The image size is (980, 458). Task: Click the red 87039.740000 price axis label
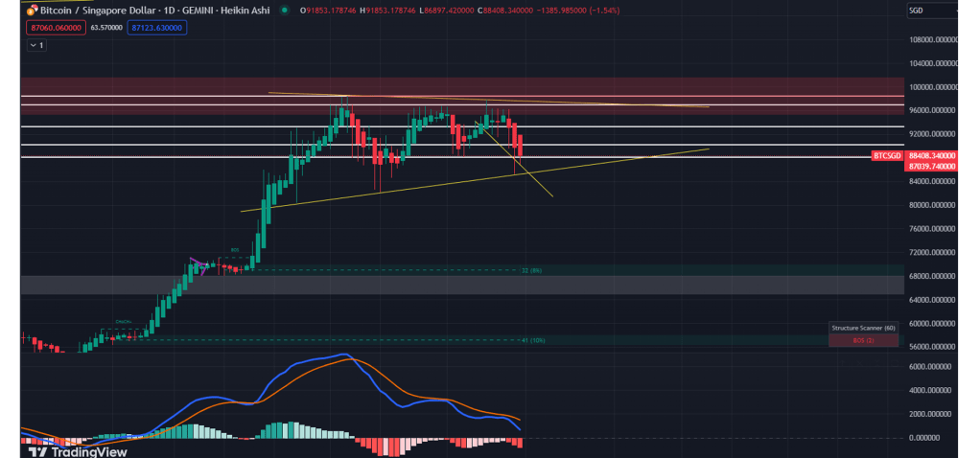(x=930, y=166)
